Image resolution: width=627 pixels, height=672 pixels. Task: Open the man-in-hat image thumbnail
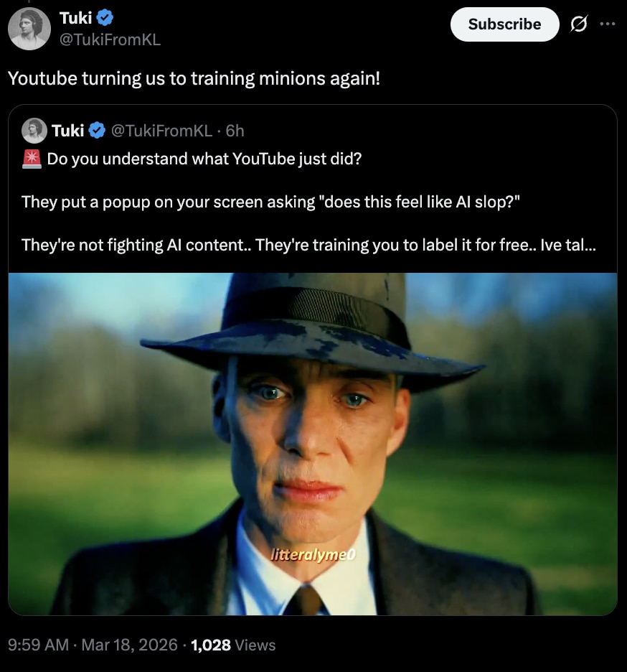tap(313, 444)
